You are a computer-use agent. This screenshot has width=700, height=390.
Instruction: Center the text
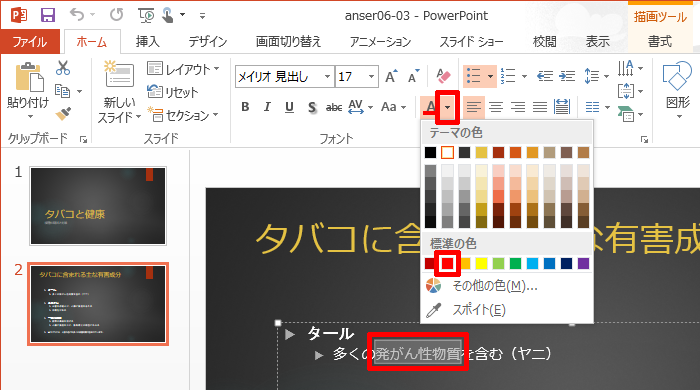point(496,107)
